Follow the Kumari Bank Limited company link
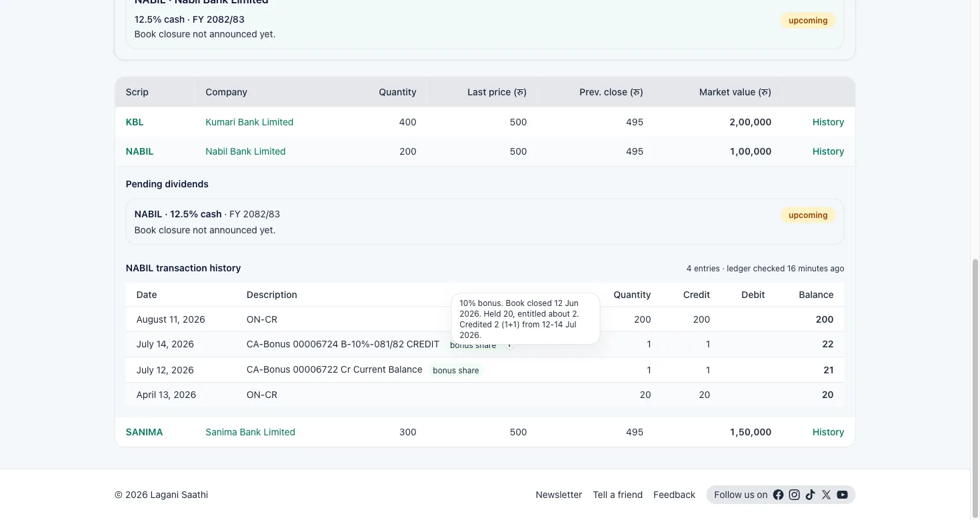Viewport: 980px width, 520px height. pos(249,122)
